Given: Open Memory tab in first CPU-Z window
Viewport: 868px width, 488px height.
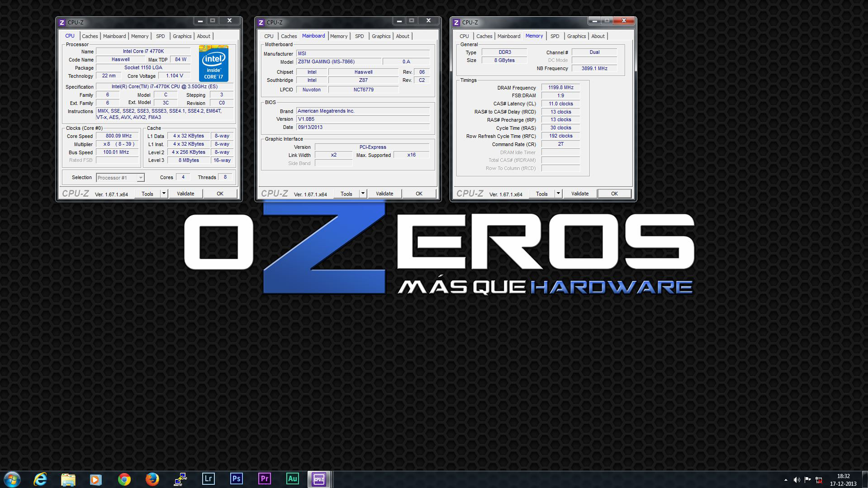Looking at the screenshot, I should tap(140, 36).
